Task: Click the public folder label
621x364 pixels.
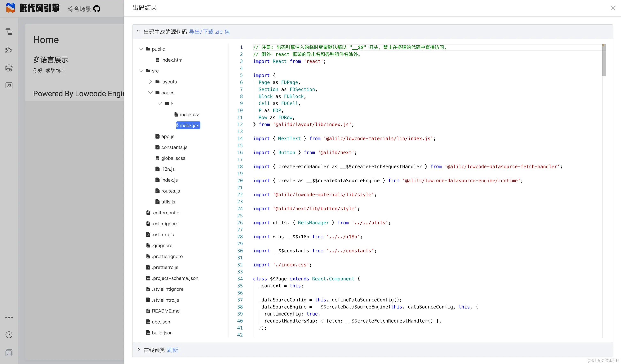Action: click(x=158, y=49)
